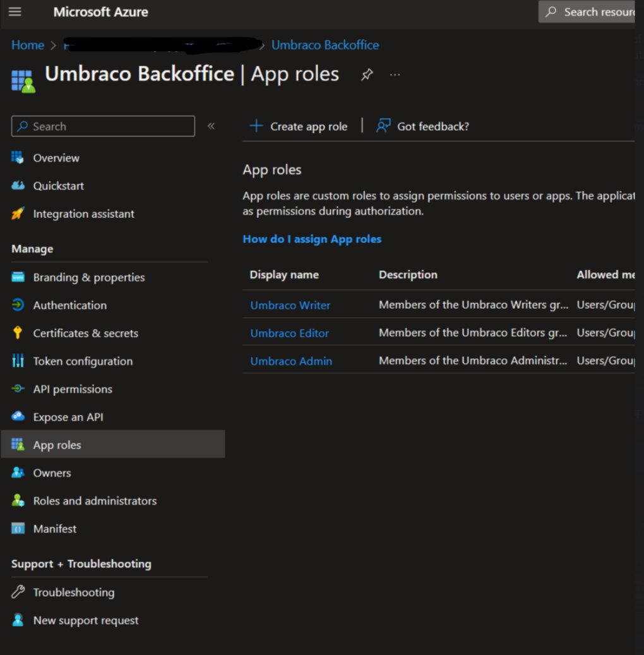
Task: Open Branding & properties page
Action: pos(88,277)
